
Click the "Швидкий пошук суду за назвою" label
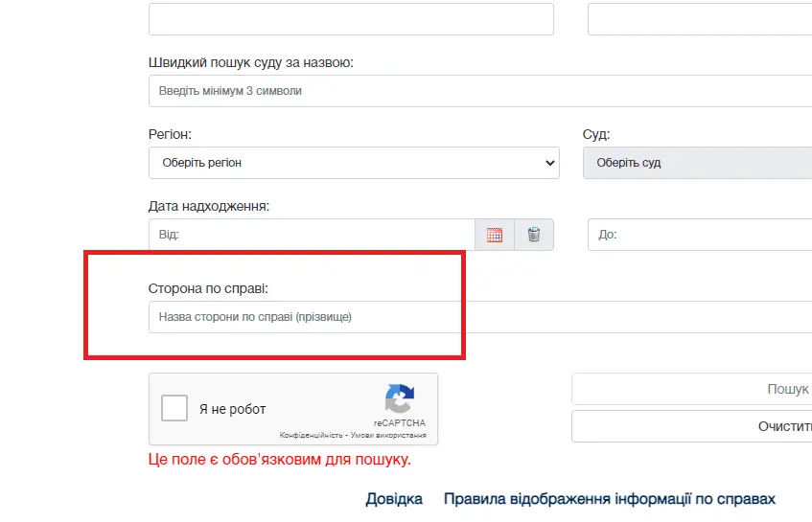[251, 62]
